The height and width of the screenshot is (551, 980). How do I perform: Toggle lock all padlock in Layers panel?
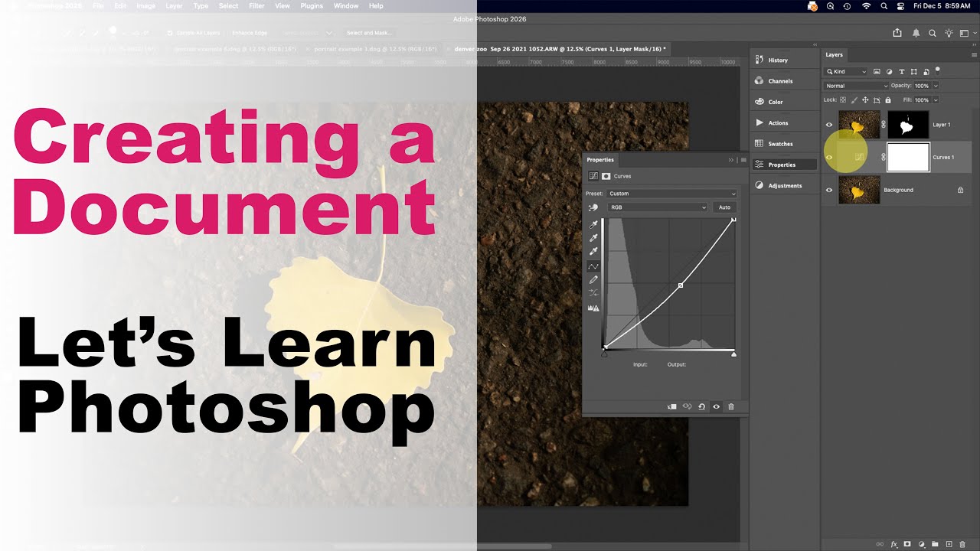[x=888, y=99]
